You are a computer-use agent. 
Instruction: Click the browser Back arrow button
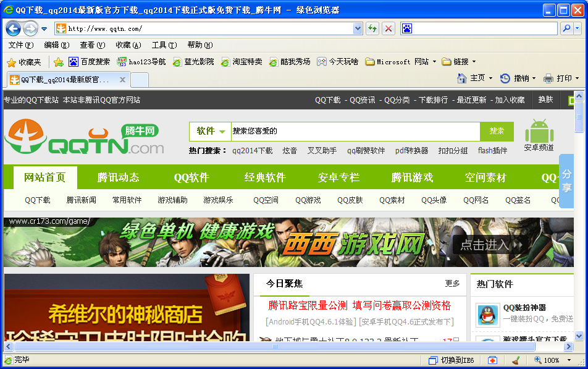(14, 28)
